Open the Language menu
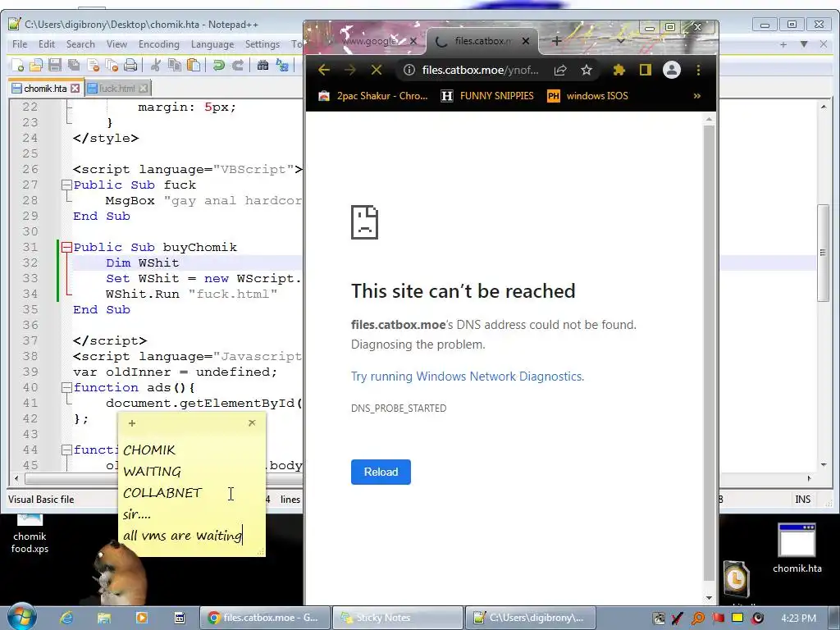The image size is (840, 630). coord(212,44)
